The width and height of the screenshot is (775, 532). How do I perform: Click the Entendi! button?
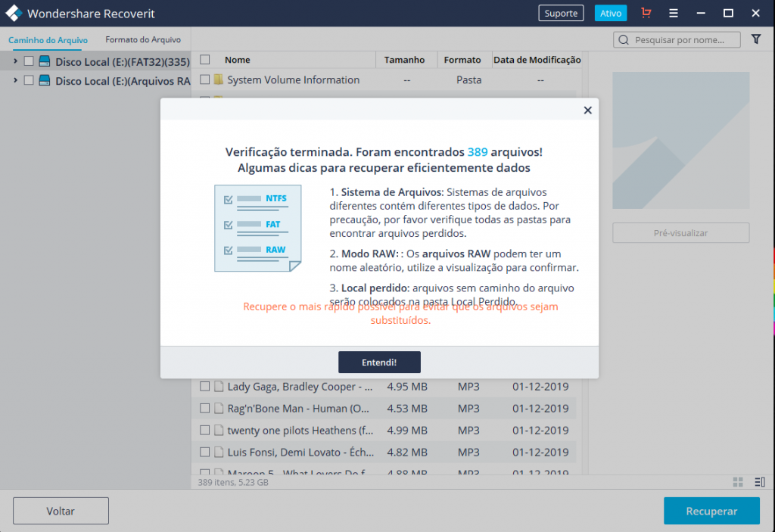pos(379,362)
